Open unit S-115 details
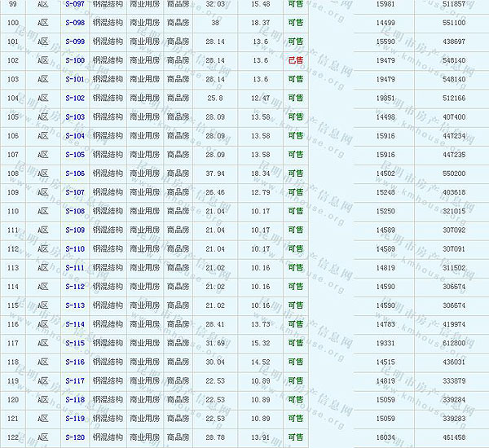 (x=75, y=344)
